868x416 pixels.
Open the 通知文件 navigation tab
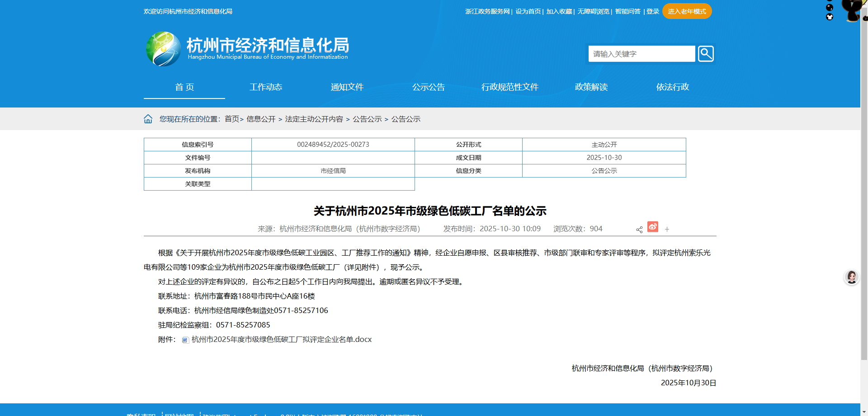[347, 87]
